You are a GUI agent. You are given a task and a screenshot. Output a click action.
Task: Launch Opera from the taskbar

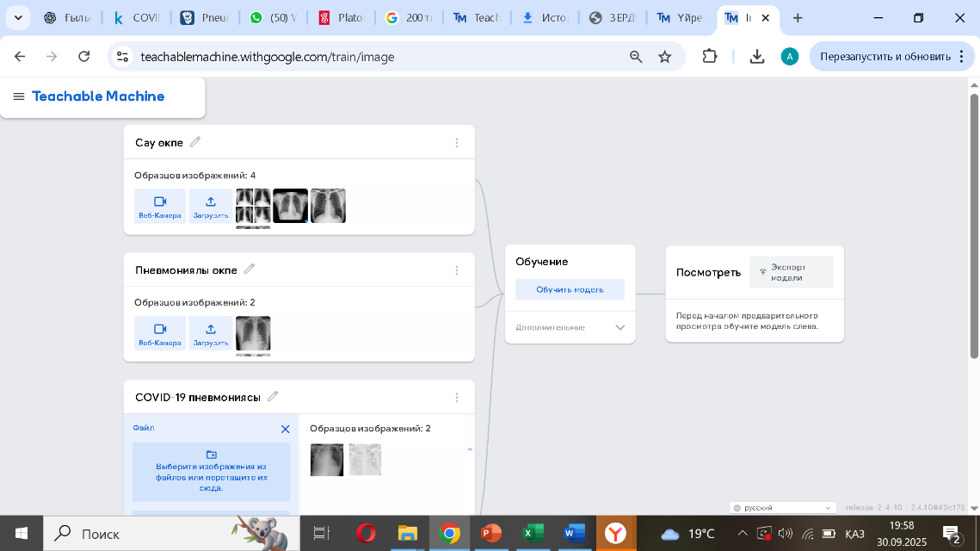(366, 534)
